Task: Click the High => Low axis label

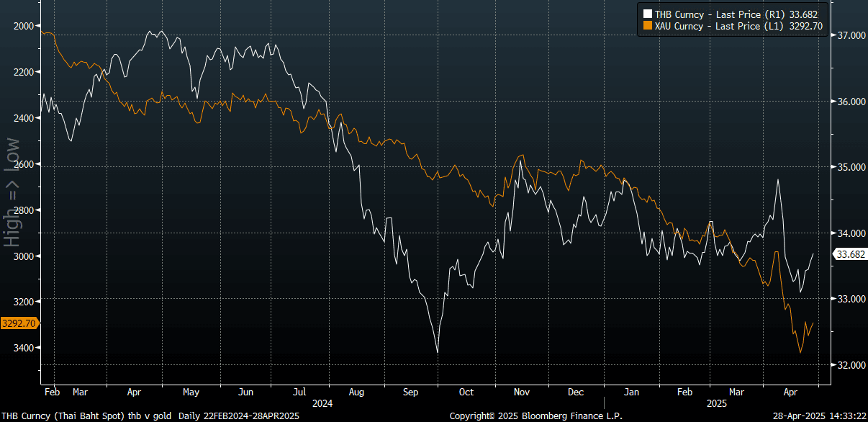Action: click(x=12, y=192)
